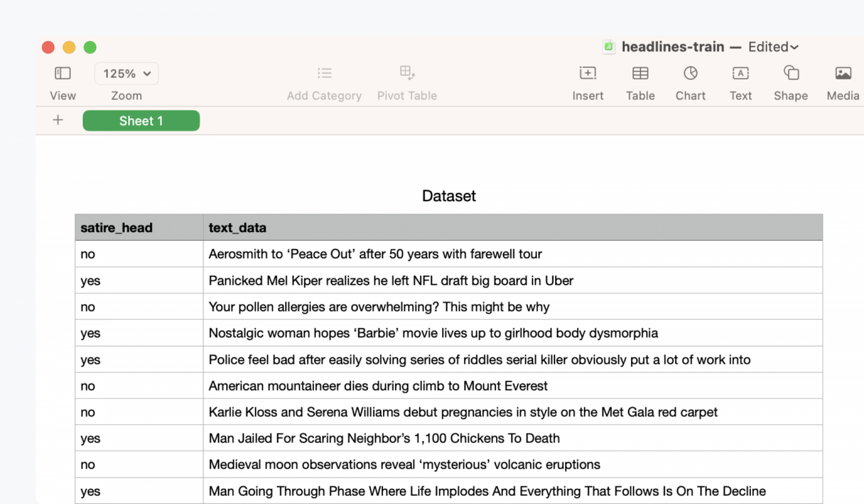Click the headlines-train document icon
Image resolution: width=864 pixels, height=504 pixels.
coord(609,47)
